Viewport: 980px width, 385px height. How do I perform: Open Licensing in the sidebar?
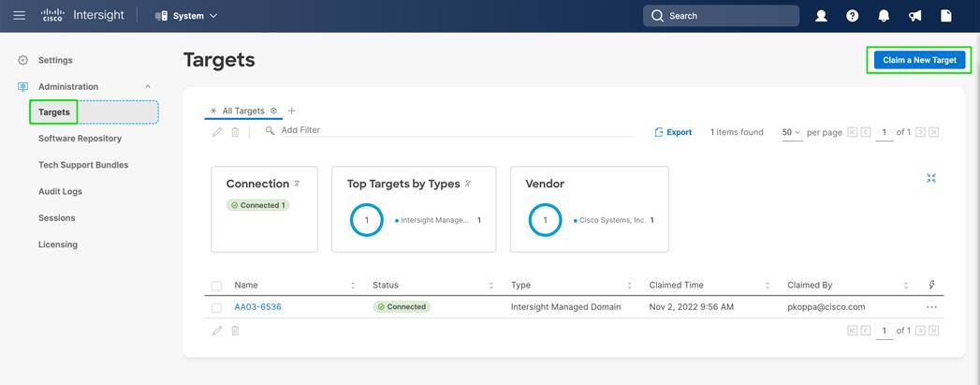(x=57, y=244)
